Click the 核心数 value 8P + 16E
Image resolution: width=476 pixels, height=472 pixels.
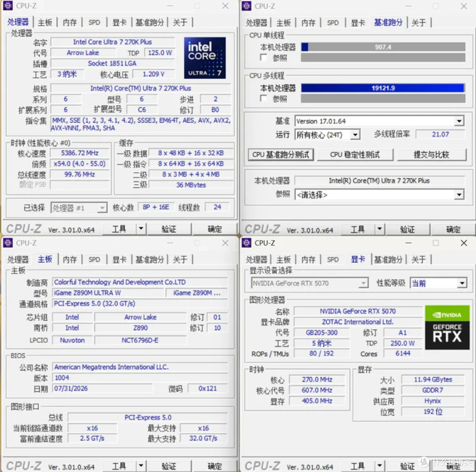(x=156, y=207)
